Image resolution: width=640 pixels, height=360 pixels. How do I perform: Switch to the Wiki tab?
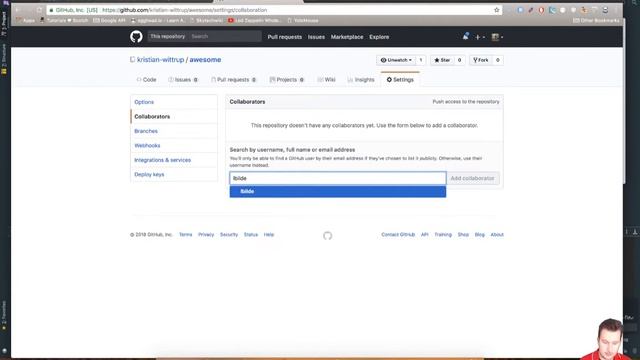pos(327,80)
